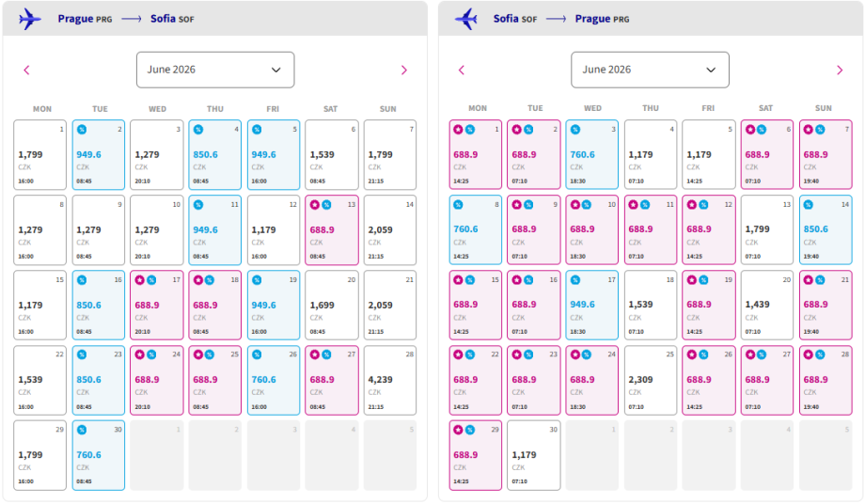The height and width of the screenshot is (504, 865).
Task: Select June 1 Prague–Sofia fare of 1,799 CZK
Action: point(40,155)
